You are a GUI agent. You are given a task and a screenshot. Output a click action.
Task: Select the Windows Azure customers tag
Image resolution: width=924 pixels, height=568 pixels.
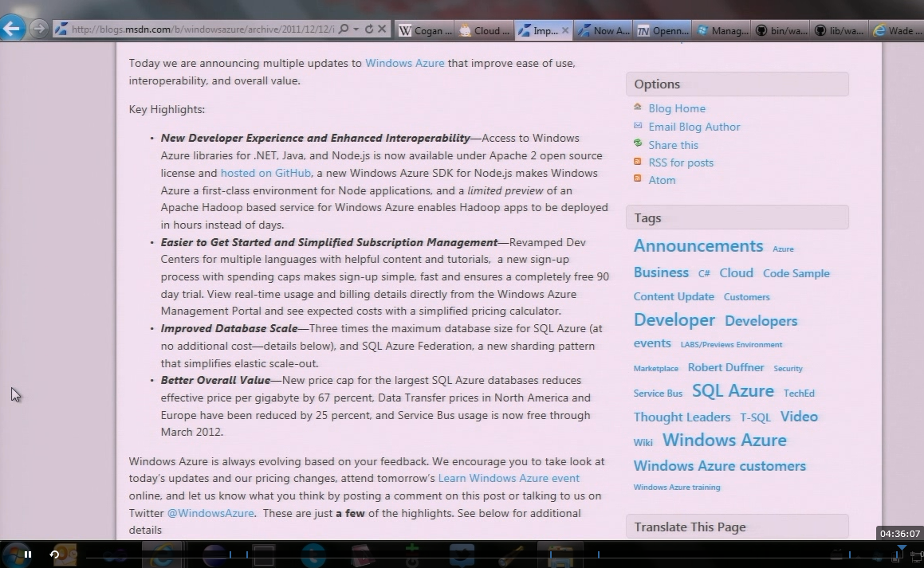[x=720, y=465]
